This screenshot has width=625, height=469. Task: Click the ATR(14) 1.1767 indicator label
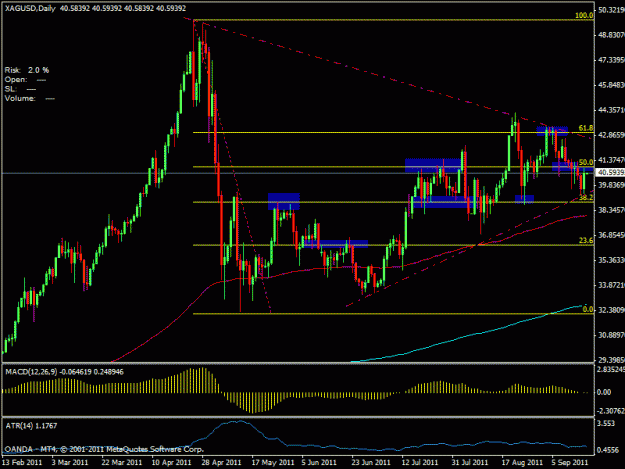tap(31, 426)
